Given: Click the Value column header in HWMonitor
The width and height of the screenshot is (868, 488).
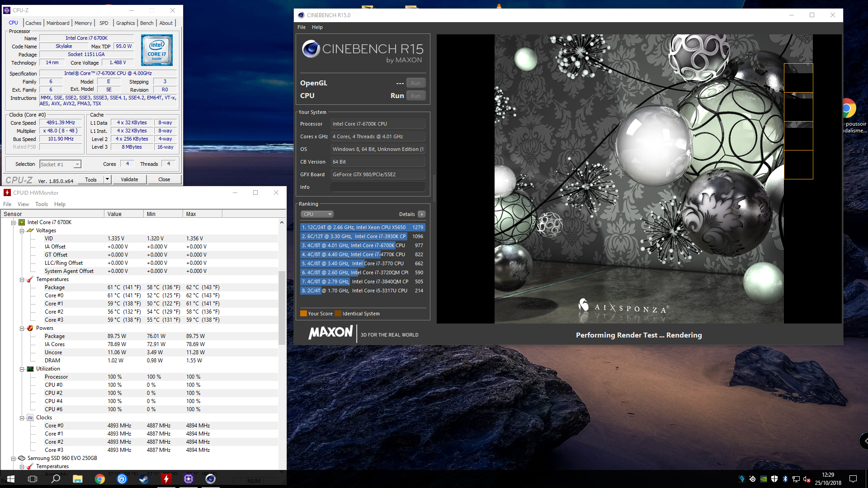Looking at the screenshot, I should [x=124, y=214].
